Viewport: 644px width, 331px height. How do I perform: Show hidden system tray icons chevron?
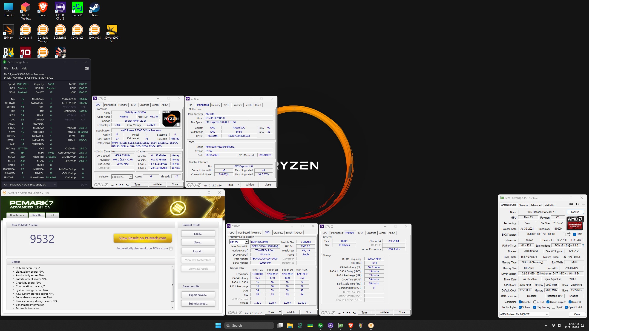546,325
